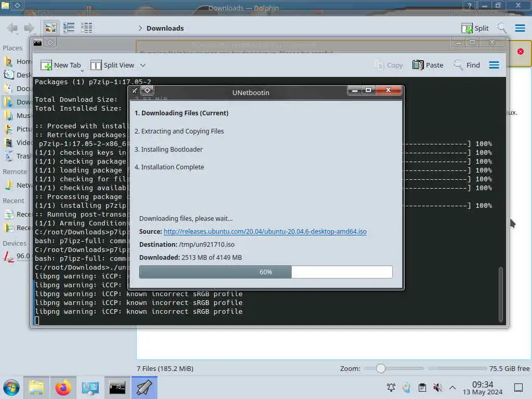Click step 1 Downloading Files (Current)
532x399 pixels.
tap(181, 113)
